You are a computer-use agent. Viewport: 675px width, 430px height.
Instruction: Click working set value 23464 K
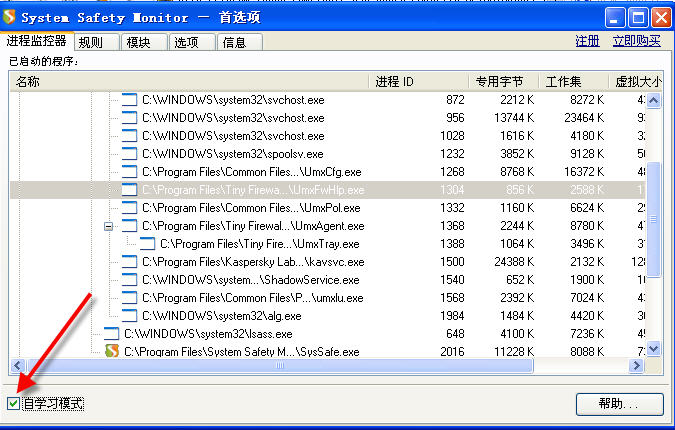click(x=584, y=118)
